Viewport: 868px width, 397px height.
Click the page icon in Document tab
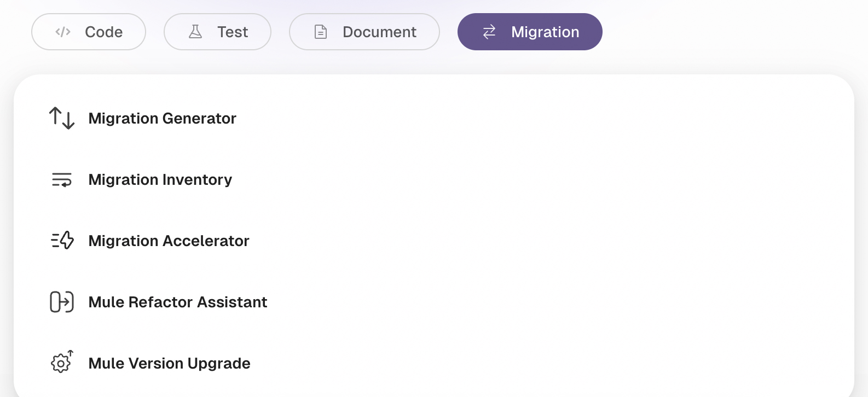(x=321, y=32)
